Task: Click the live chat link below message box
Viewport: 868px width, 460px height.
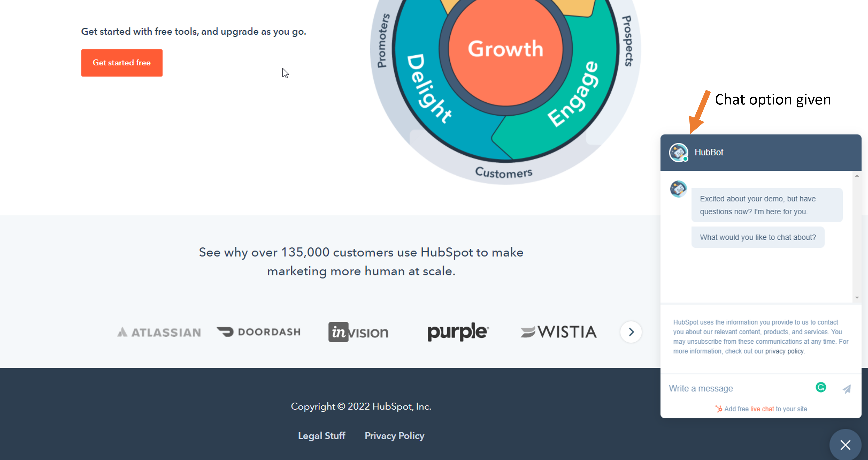Action: (762, 409)
